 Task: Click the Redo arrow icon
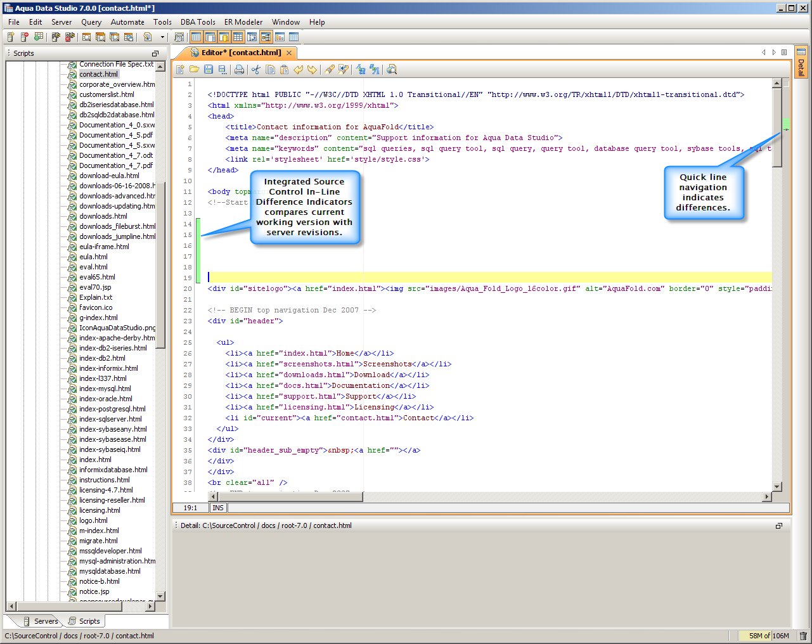click(312, 70)
